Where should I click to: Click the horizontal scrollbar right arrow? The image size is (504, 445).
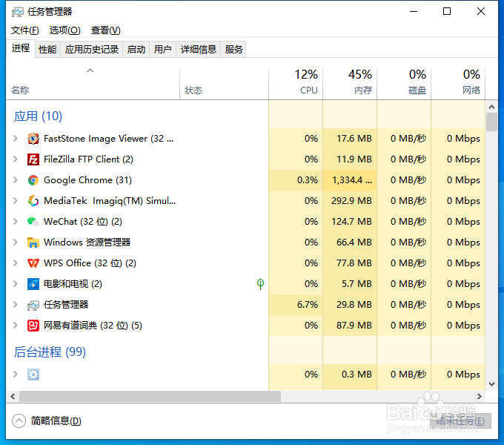click(480, 397)
